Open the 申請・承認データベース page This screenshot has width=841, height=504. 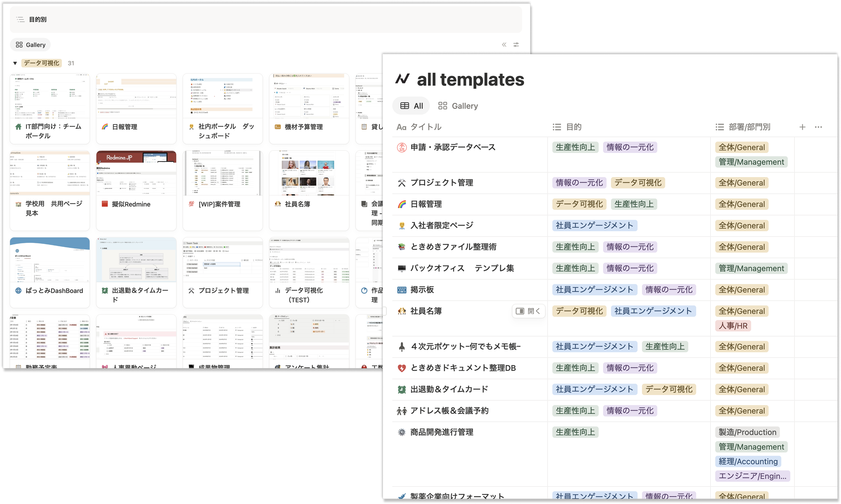(x=453, y=148)
